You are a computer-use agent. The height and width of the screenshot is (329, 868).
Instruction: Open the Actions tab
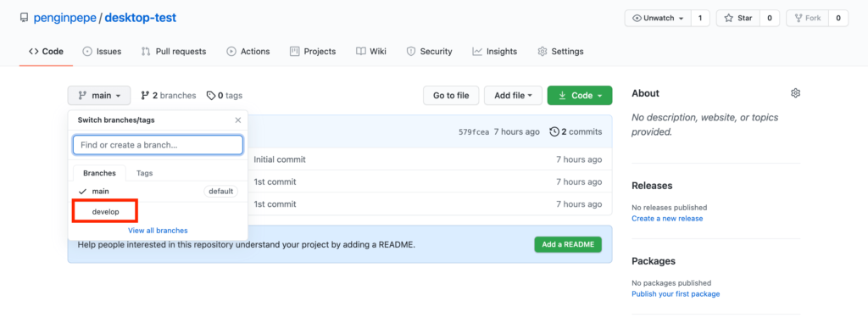coord(248,52)
